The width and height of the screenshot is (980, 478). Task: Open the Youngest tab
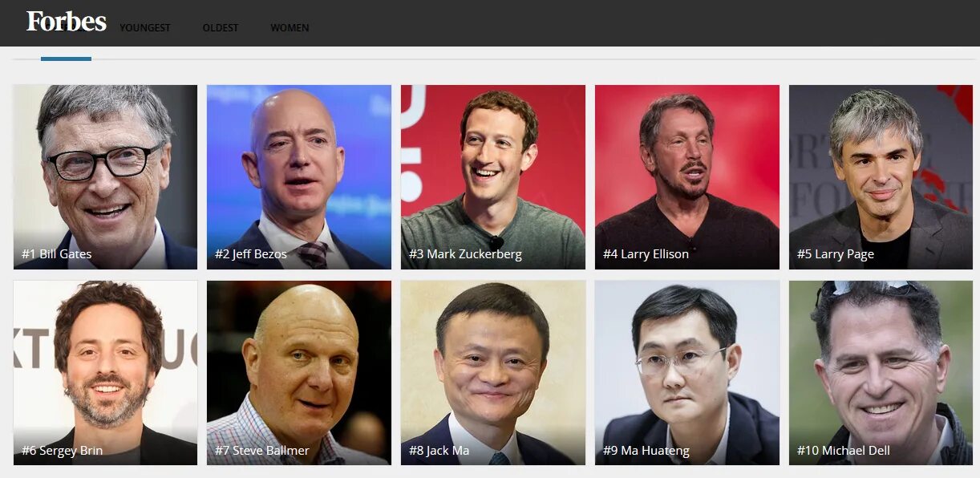145,28
